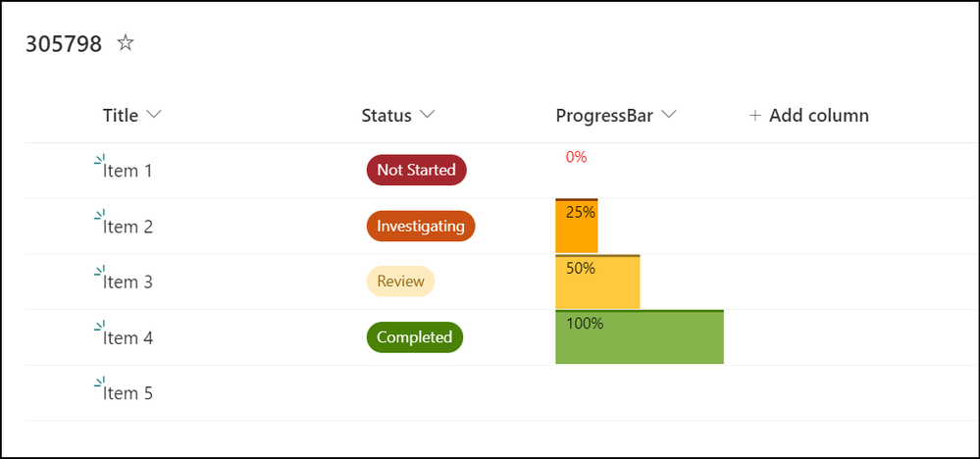
Task: Click the new-item glimmer icon beside Item 3
Action: tap(99, 271)
